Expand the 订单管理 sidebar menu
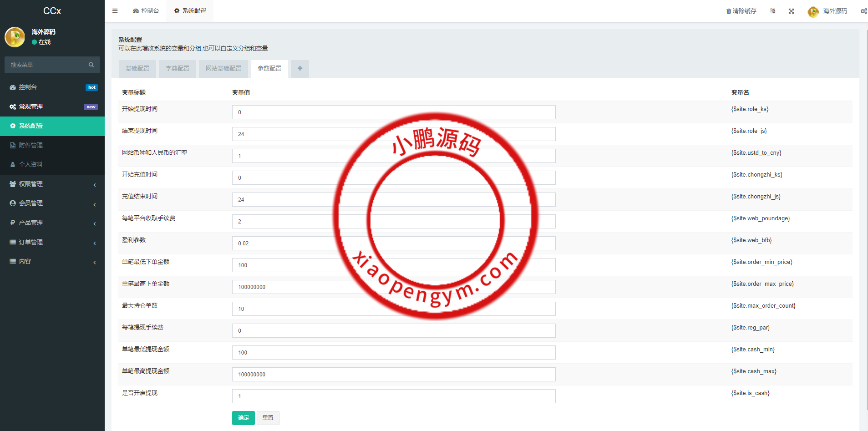The height and width of the screenshot is (431, 868). (x=52, y=242)
